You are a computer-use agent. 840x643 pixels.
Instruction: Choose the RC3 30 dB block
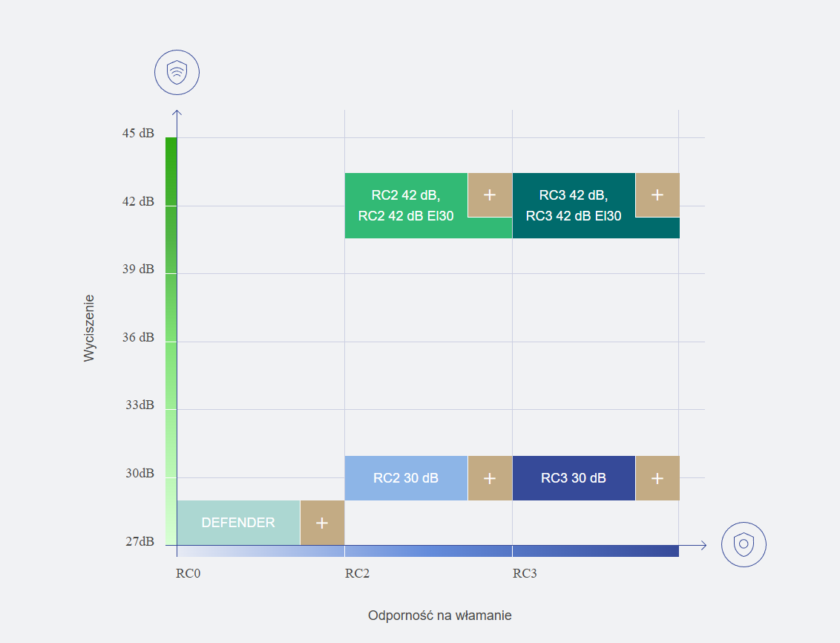click(574, 478)
